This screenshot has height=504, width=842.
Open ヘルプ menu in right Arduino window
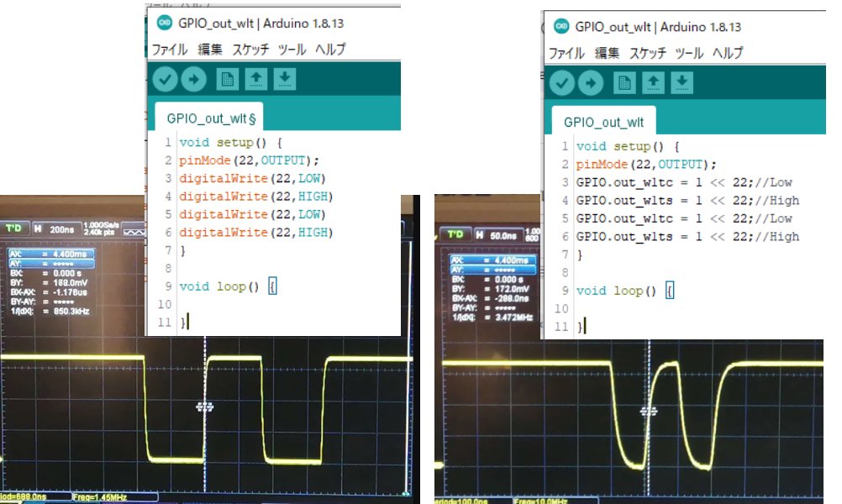pyautogui.click(x=728, y=53)
